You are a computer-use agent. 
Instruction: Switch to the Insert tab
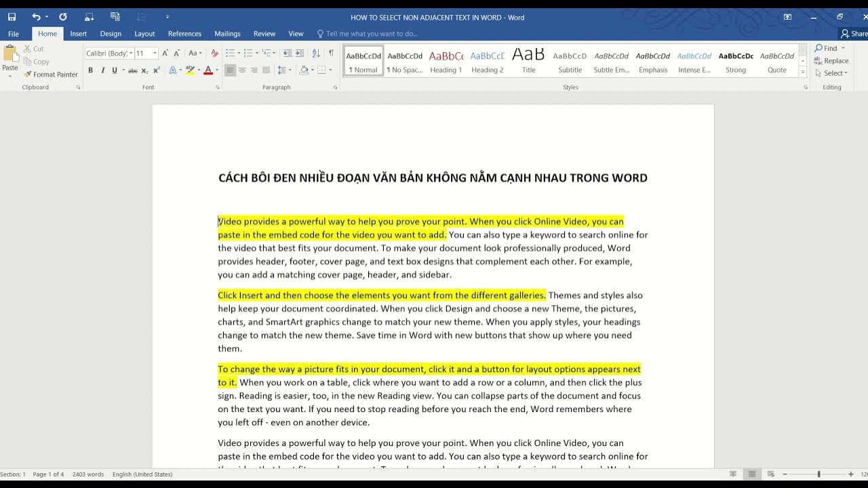tap(78, 34)
